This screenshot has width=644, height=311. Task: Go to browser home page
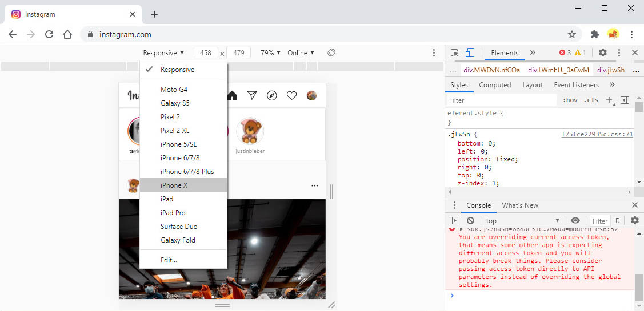point(67,34)
